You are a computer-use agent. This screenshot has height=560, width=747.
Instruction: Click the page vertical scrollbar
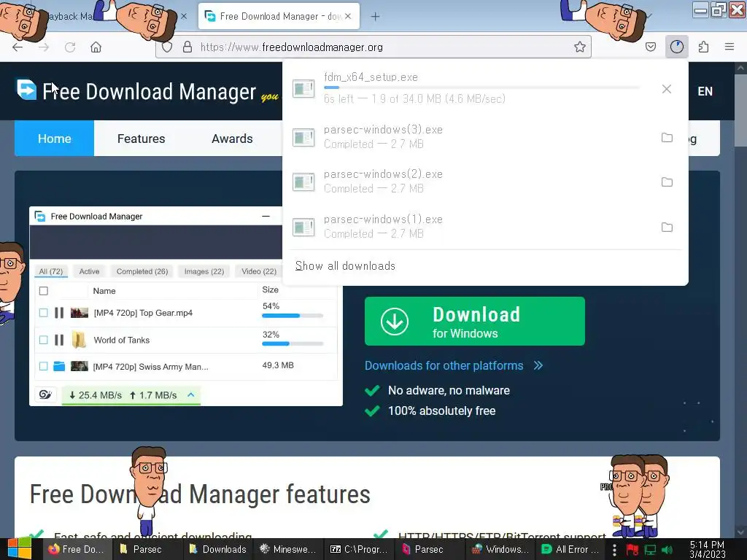(740, 300)
